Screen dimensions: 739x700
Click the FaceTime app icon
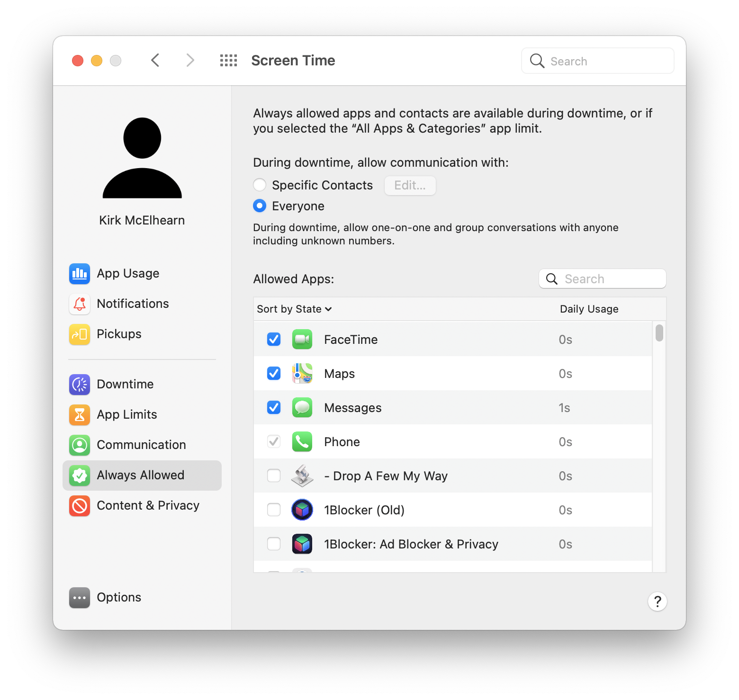pyautogui.click(x=302, y=339)
